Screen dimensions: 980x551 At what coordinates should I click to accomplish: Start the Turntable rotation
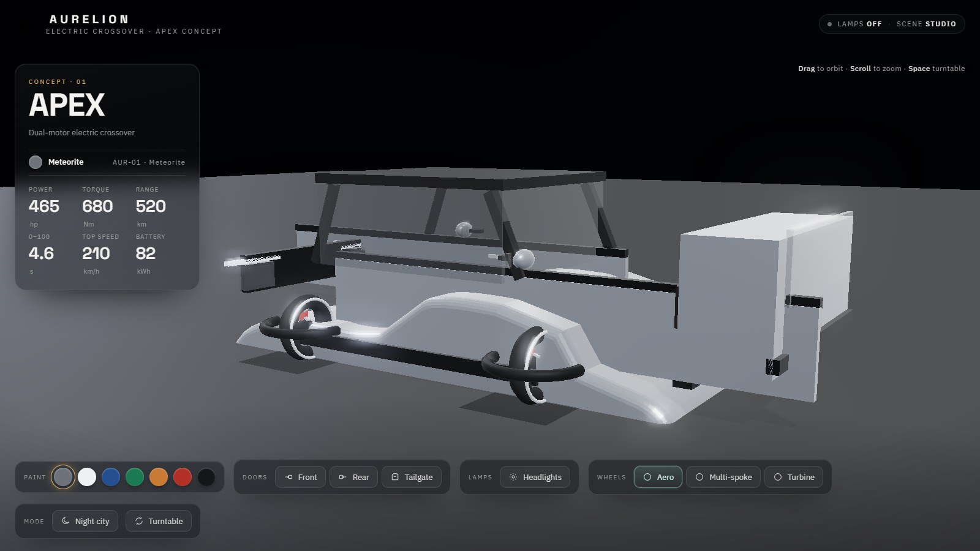coord(159,521)
